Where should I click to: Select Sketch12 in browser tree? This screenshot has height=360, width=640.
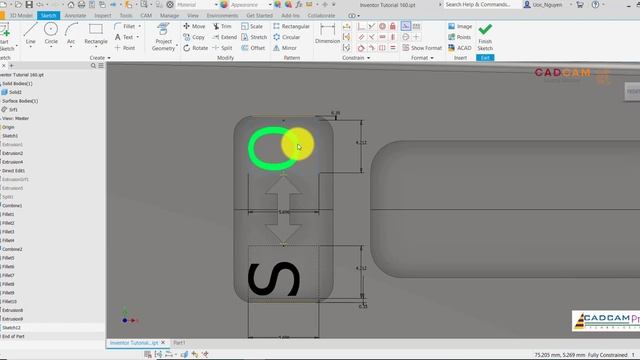pos(11,328)
